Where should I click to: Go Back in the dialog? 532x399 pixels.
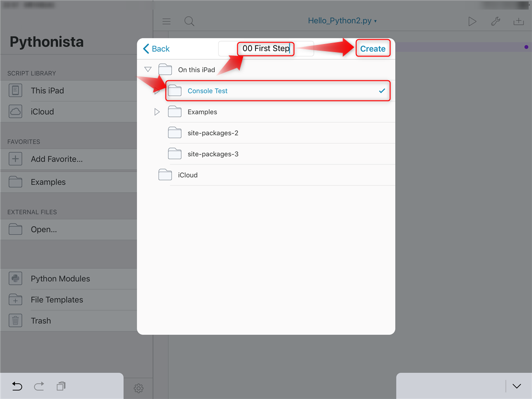(x=156, y=49)
